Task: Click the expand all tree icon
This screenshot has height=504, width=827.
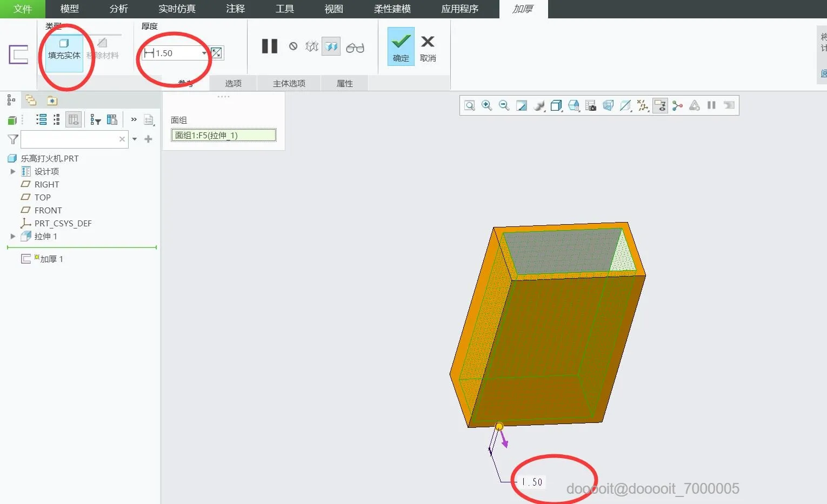Action: pyautogui.click(x=41, y=119)
